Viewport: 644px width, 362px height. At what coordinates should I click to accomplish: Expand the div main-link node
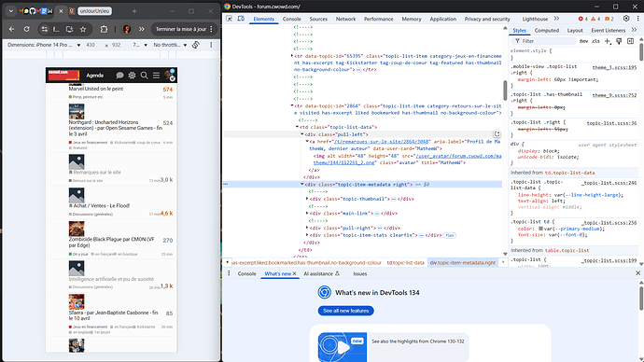pos(307,213)
